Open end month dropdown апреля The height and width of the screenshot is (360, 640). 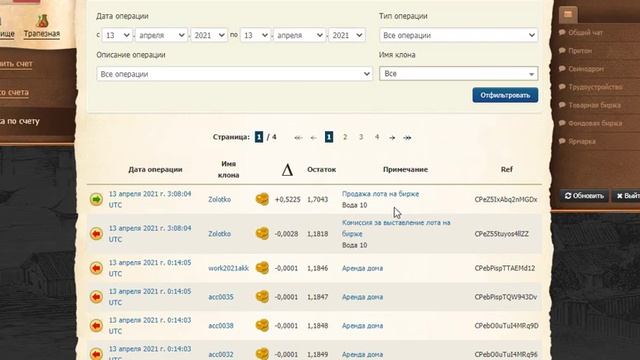(299, 35)
